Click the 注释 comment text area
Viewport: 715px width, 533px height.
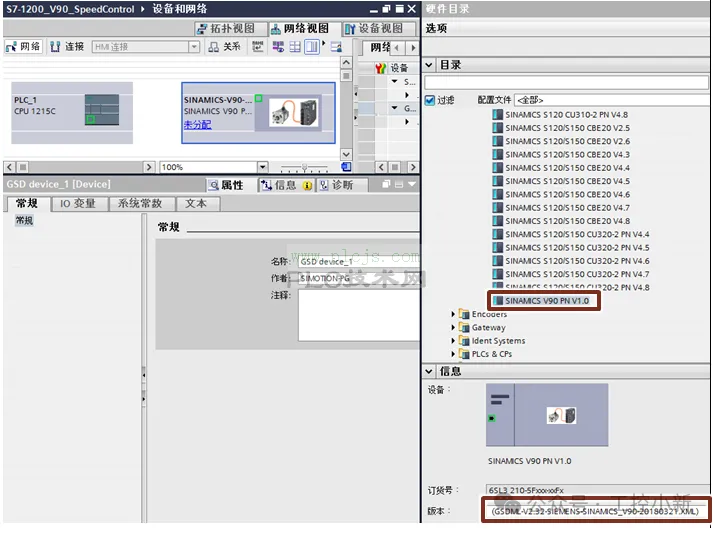coord(359,316)
